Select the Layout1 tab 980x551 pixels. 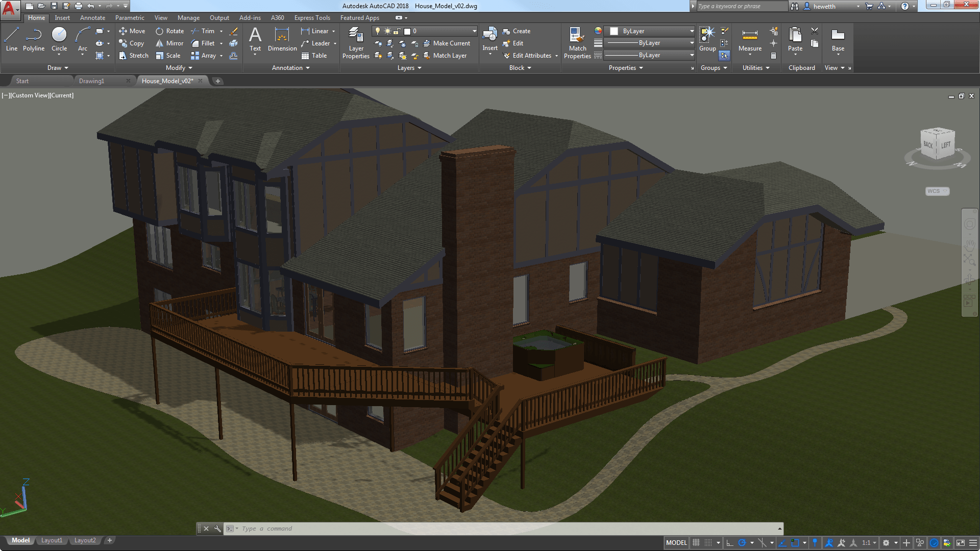point(52,540)
